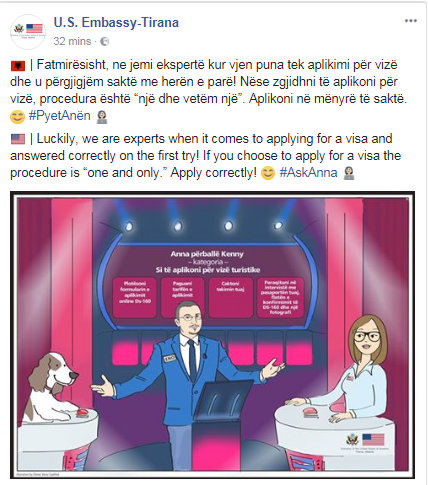Open the #PyetAnën hashtag
428x485 pixels.
[x=60, y=116]
